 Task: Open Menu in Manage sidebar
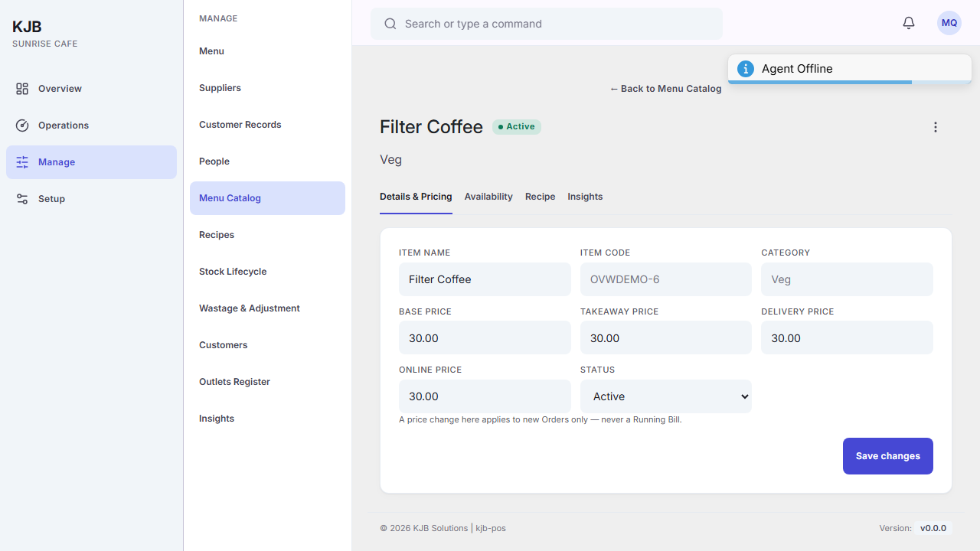tap(267, 51)
